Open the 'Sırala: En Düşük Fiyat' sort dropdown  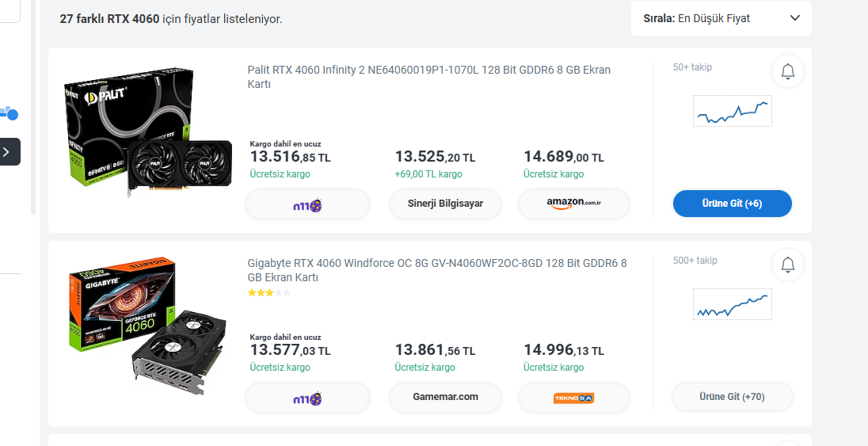pyautogui.click(x=721, y=18)
